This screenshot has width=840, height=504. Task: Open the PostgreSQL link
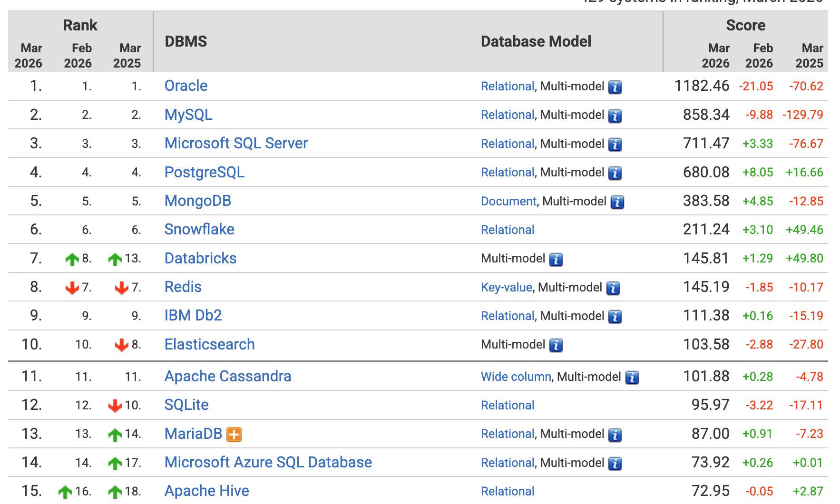[205, 172]
